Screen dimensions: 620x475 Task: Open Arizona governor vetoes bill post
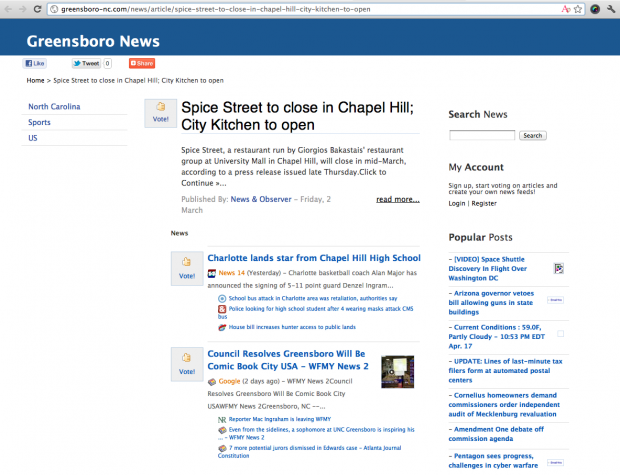(x=491, y=303)
